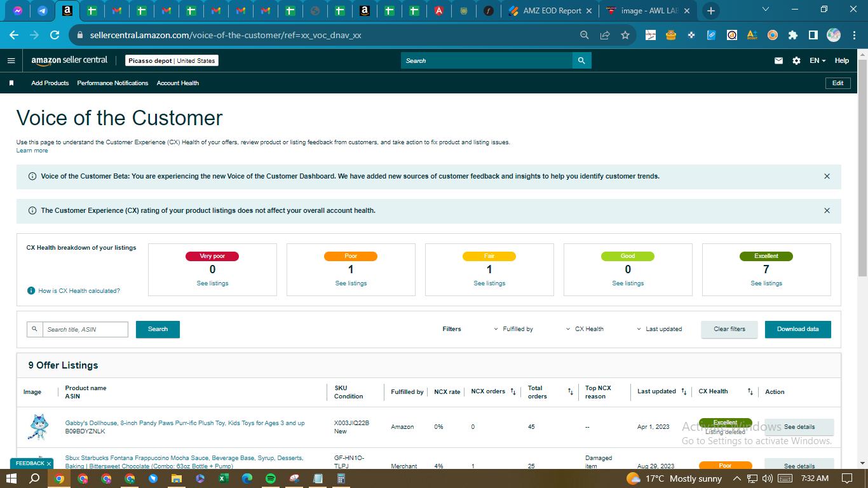This screenshot has width=868, height=488.
Task: Click the page vertical scrollbar
Action: point(862,168)
